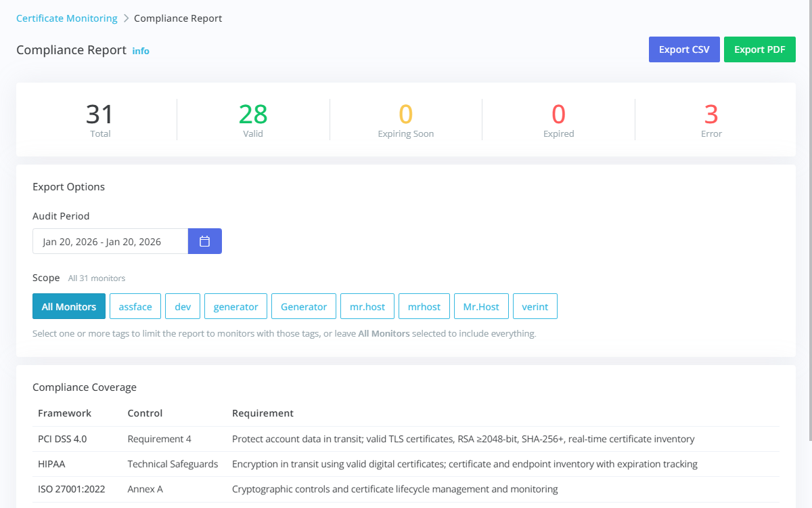This screenshot has height=508, width=812.
Task: Click the info icon beside Compliance Report title
Action: point(141,51)
